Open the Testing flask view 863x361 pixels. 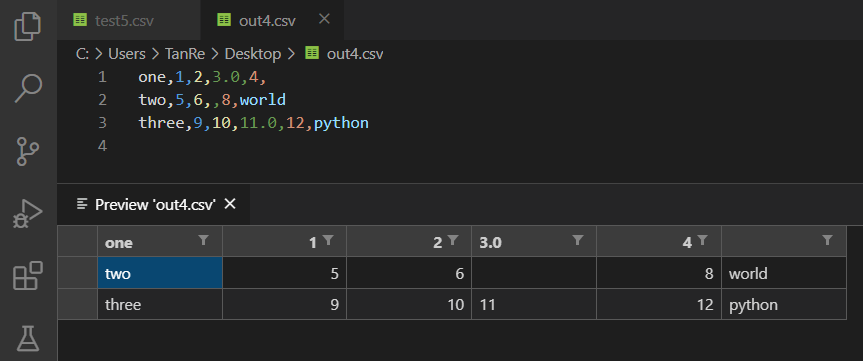tap(28, 338)
